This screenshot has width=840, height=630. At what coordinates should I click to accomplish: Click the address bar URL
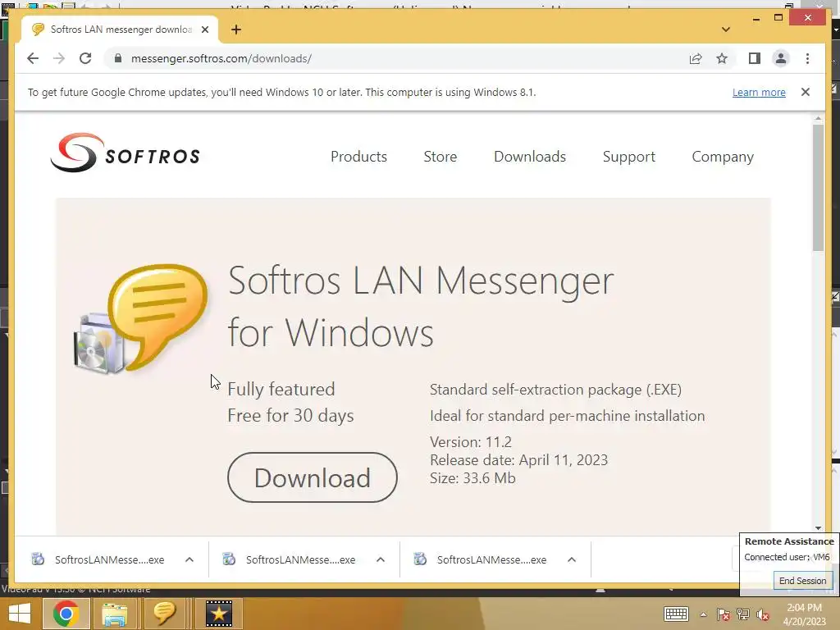pyautogui.click(x=221, y=58)
